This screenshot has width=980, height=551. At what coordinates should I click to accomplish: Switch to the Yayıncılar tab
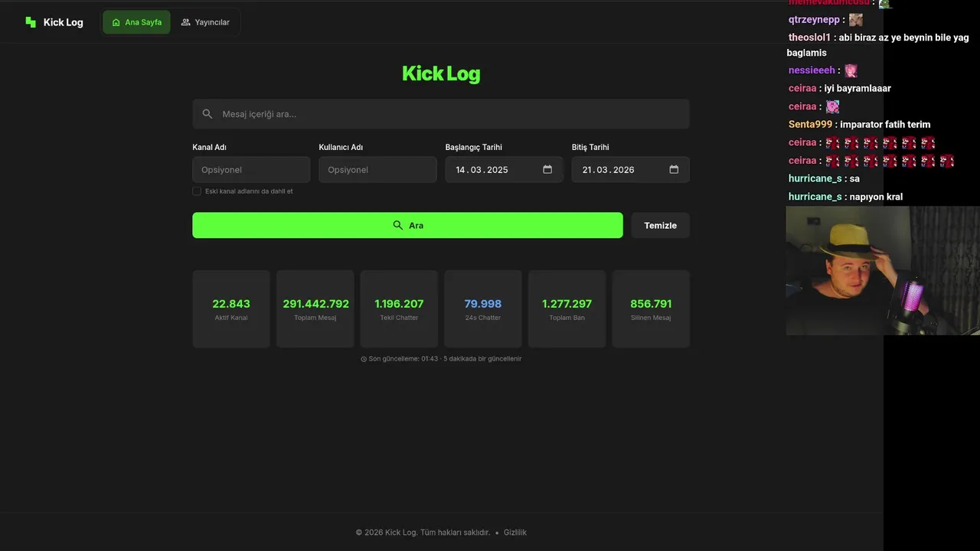tap(205, 22)
